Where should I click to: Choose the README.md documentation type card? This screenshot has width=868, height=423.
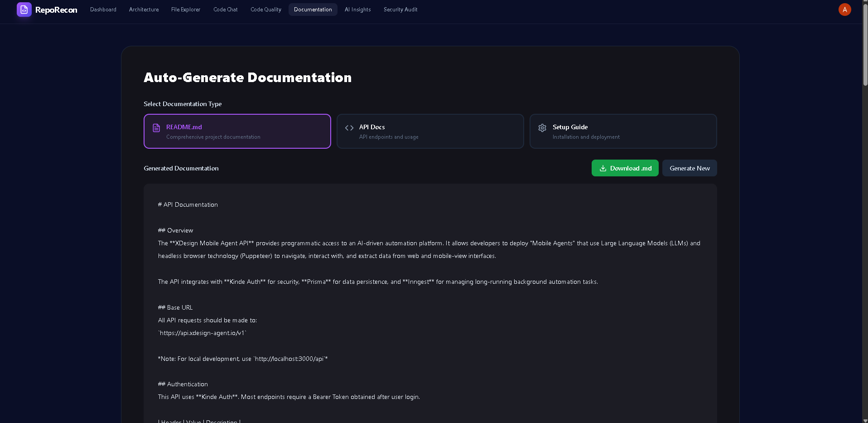[x=237, y=131]
